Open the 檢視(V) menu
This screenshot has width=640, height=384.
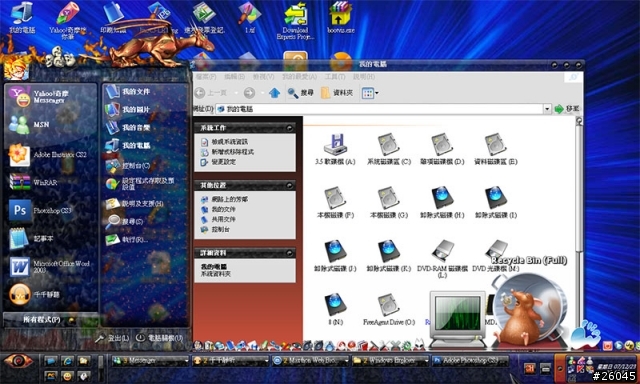263,77
